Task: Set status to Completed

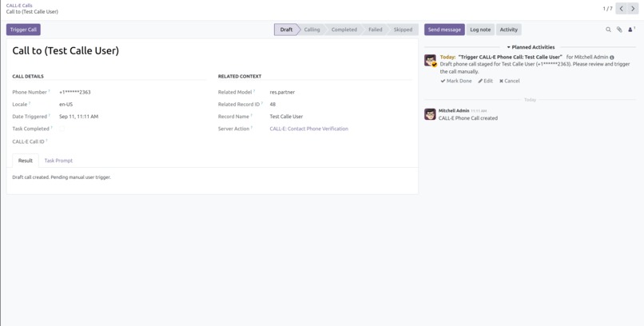Action: [344, 30]
